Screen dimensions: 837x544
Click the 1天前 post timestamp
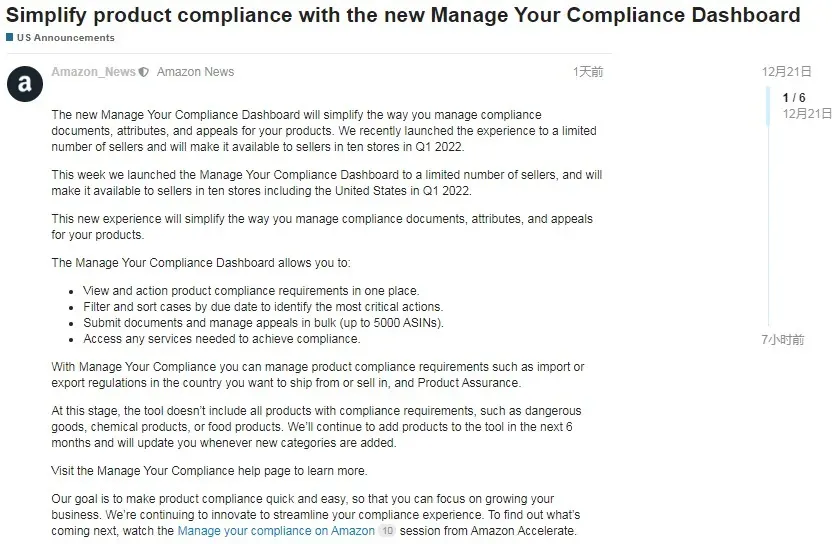(588, 72)
